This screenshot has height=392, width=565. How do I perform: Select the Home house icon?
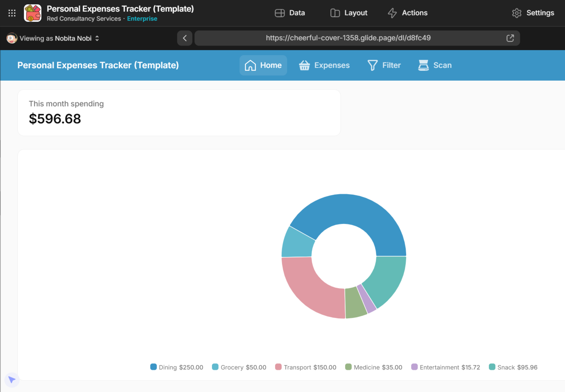[x=250, y=65]
